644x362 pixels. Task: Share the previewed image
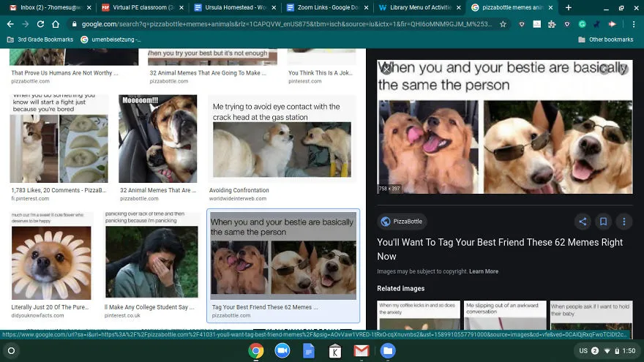(583, 222)
